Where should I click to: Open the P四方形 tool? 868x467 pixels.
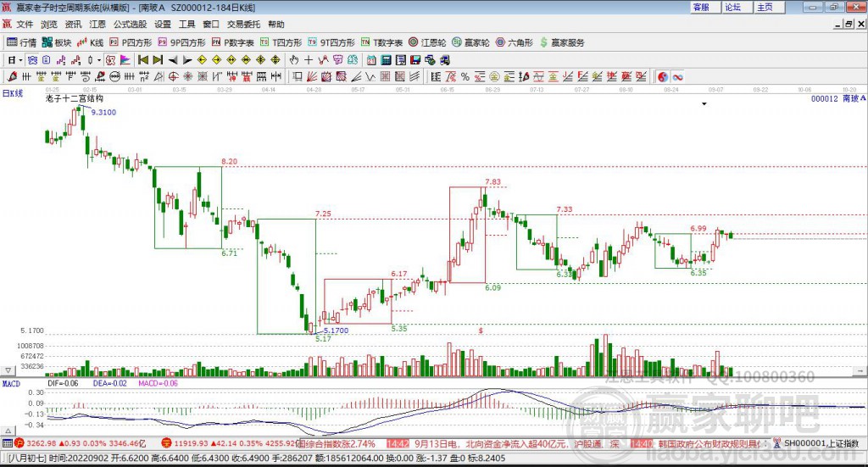(131, 42)
